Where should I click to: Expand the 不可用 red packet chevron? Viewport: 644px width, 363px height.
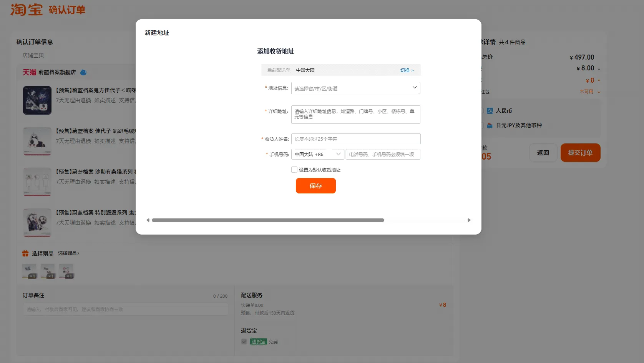[599, 92]
